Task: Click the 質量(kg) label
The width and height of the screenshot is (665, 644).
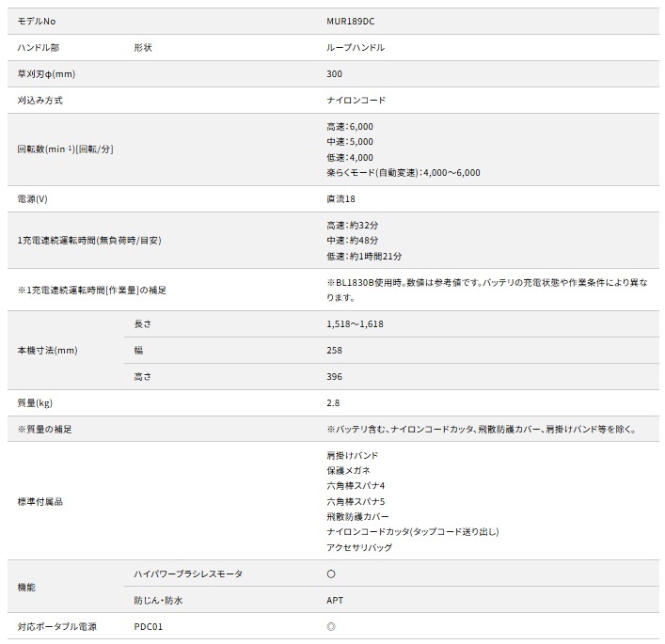Action: coord(35,402)
